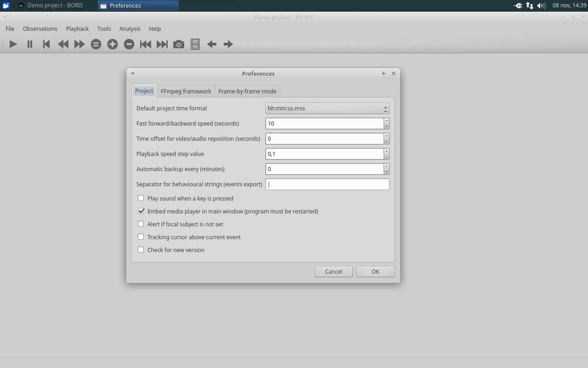Enable Alert if focal subject is not set
The width and height of the screenshot is (588, 368).
click(141, 224)
